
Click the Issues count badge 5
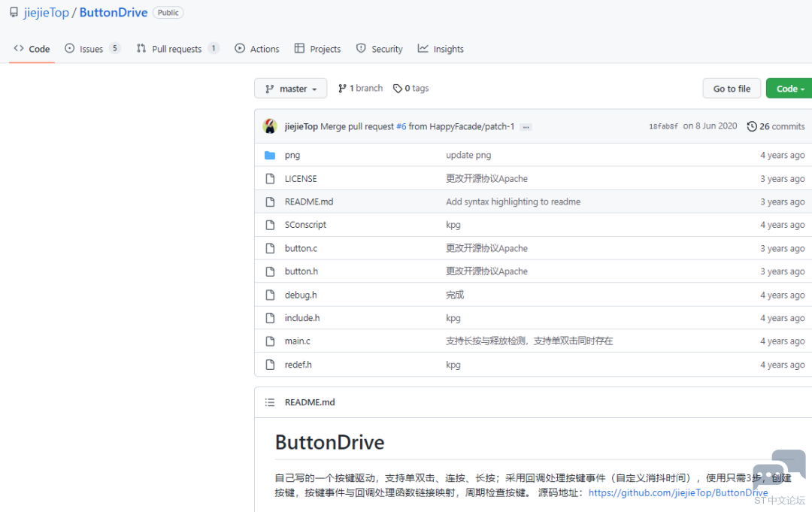[x=114, y=48]
